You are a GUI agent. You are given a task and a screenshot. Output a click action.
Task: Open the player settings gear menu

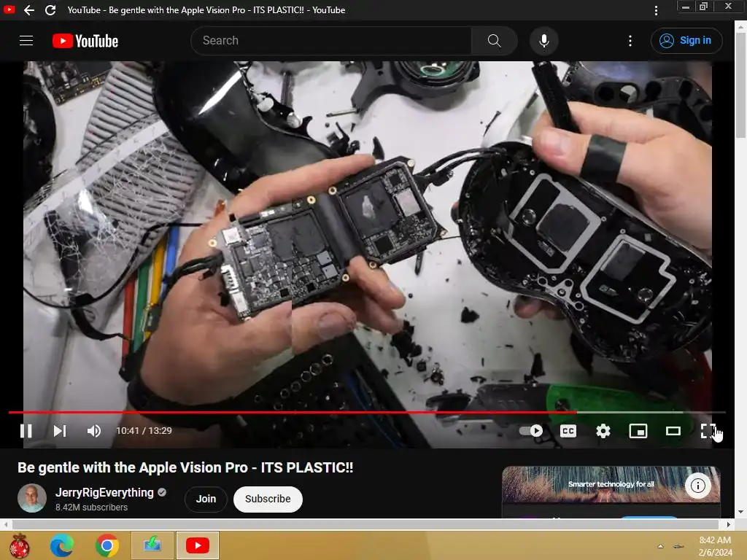[603, 431]
